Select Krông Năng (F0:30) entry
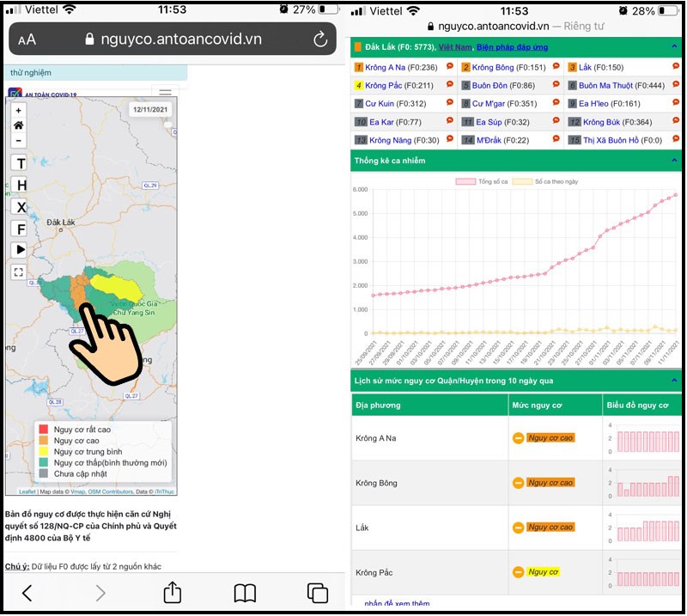687x616 pixels. tap(404, 140)
